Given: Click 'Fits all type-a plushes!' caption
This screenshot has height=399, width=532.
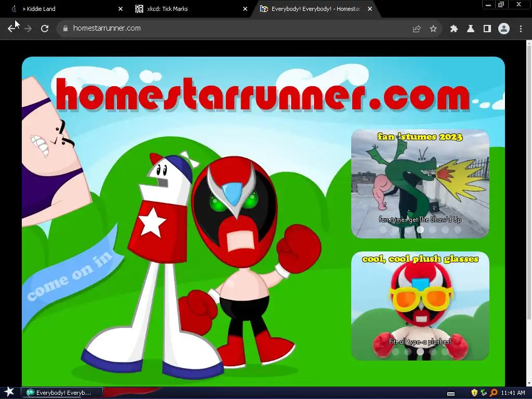Looking at the screenshot, I should 420,341.
